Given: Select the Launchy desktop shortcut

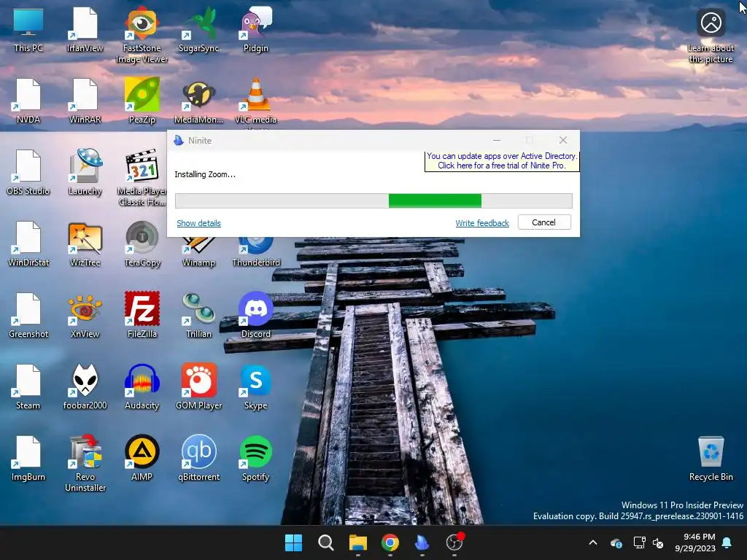Looking at the screenshot, I should [x=85, y=172].
